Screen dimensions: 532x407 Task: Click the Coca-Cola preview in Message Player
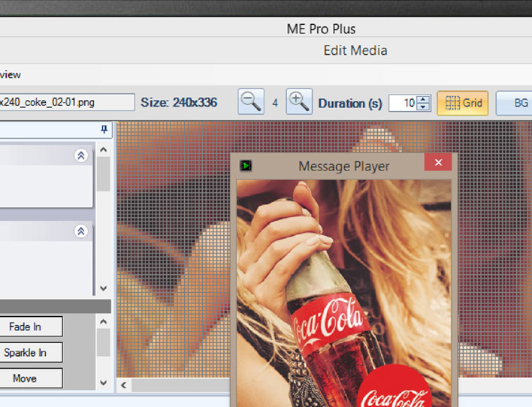343,294
